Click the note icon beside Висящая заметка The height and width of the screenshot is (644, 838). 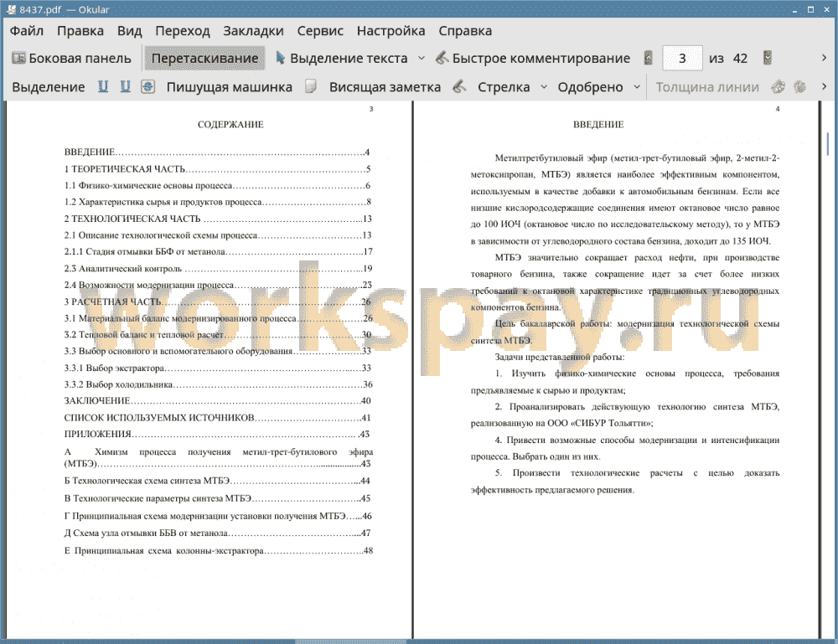coord(311,86)
